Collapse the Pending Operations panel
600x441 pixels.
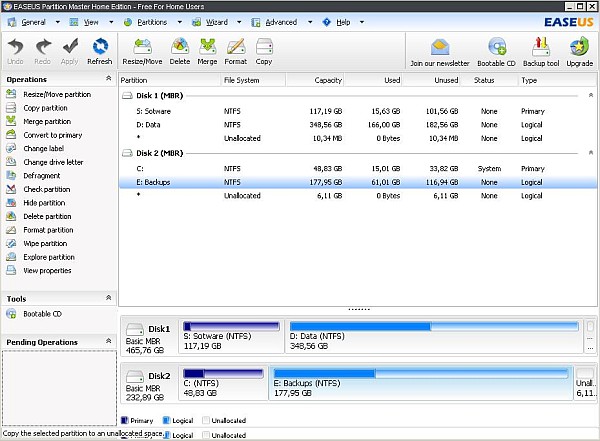tap(109, 341)
